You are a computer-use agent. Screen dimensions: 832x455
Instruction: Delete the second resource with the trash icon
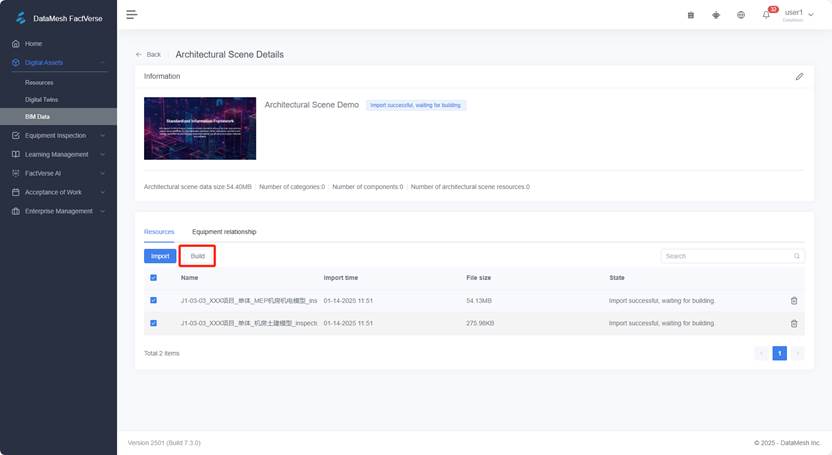[794, 323]
